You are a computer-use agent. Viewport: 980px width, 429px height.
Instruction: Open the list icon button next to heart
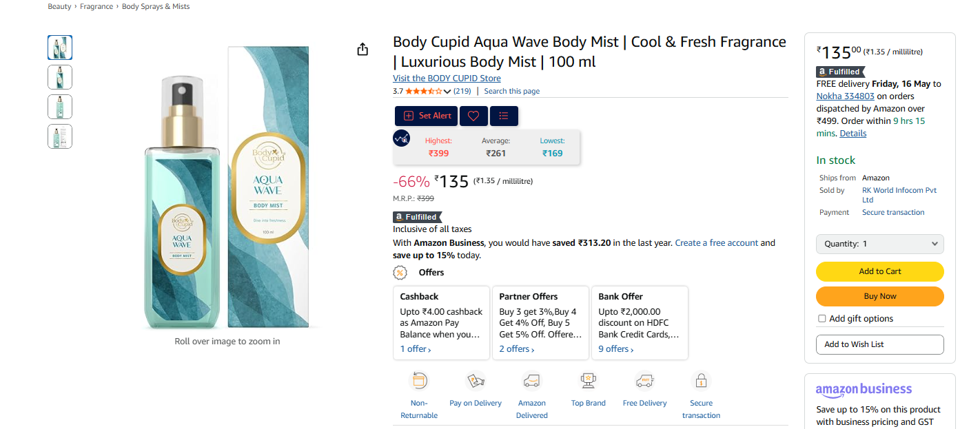point(504,116)
